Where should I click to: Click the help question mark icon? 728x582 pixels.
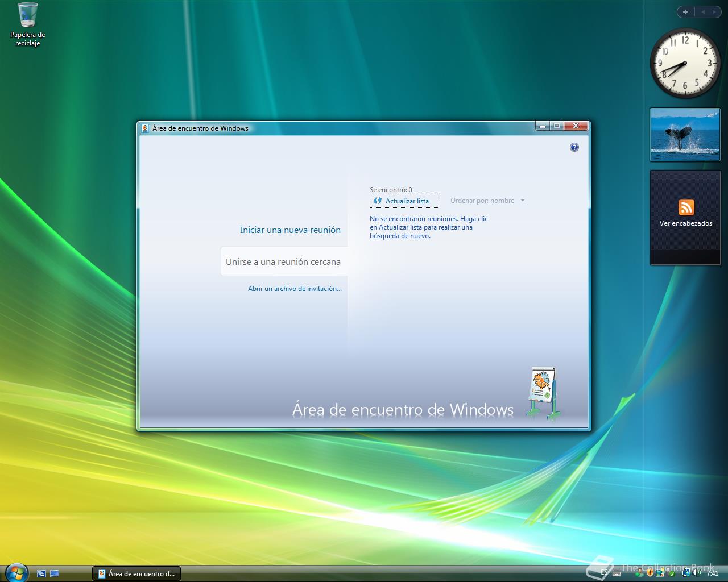point(574,147)
